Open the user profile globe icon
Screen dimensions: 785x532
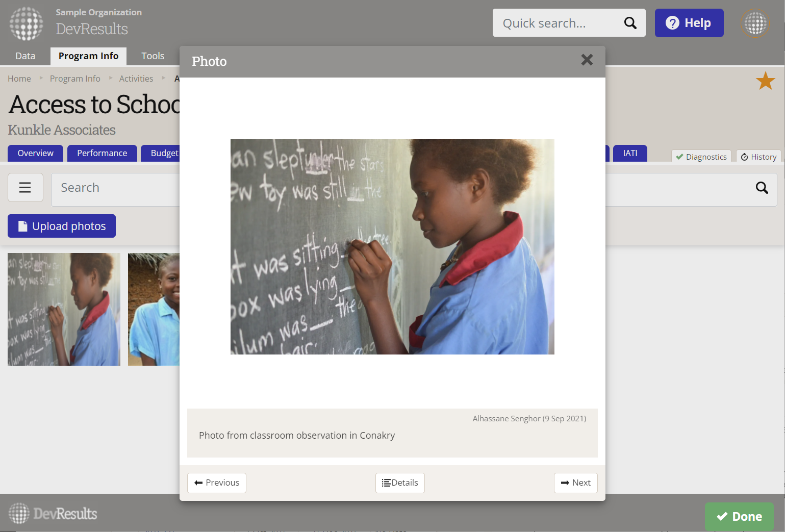755,23
